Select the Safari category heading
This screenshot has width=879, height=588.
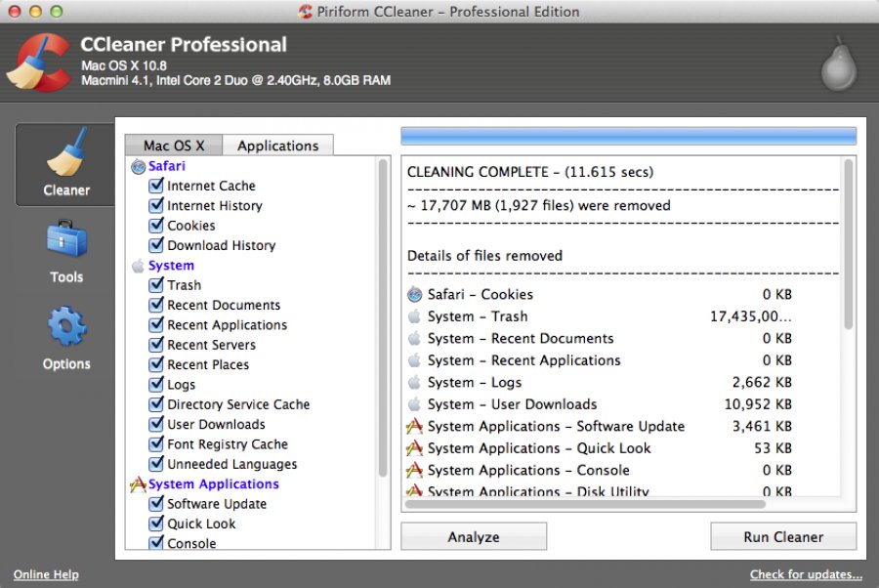(x=166, y=166)
